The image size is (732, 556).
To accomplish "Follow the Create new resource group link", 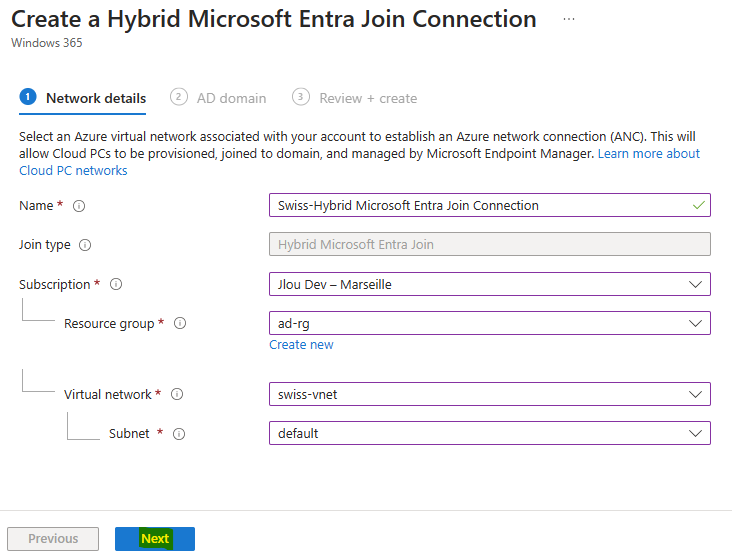I will point(301,345).
